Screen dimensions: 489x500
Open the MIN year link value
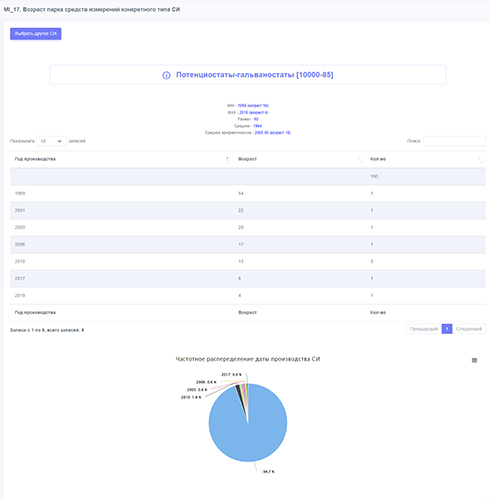253,106
